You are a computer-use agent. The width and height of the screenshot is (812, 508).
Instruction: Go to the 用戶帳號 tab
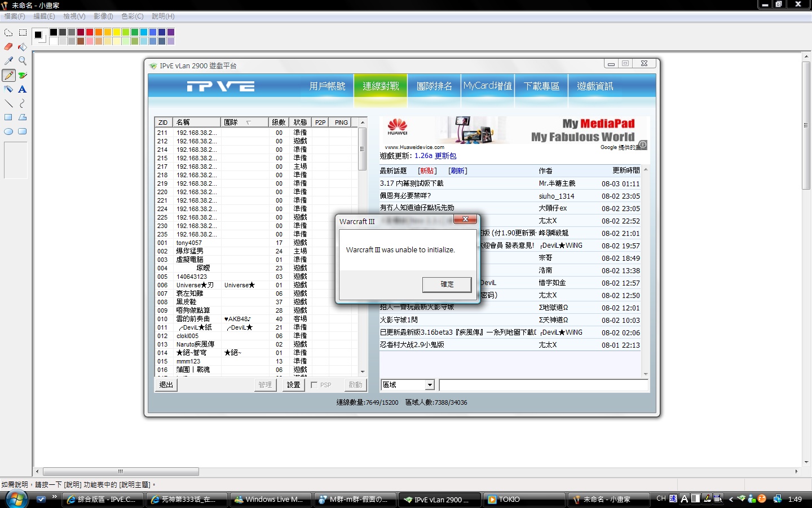(x=327, y=86)
